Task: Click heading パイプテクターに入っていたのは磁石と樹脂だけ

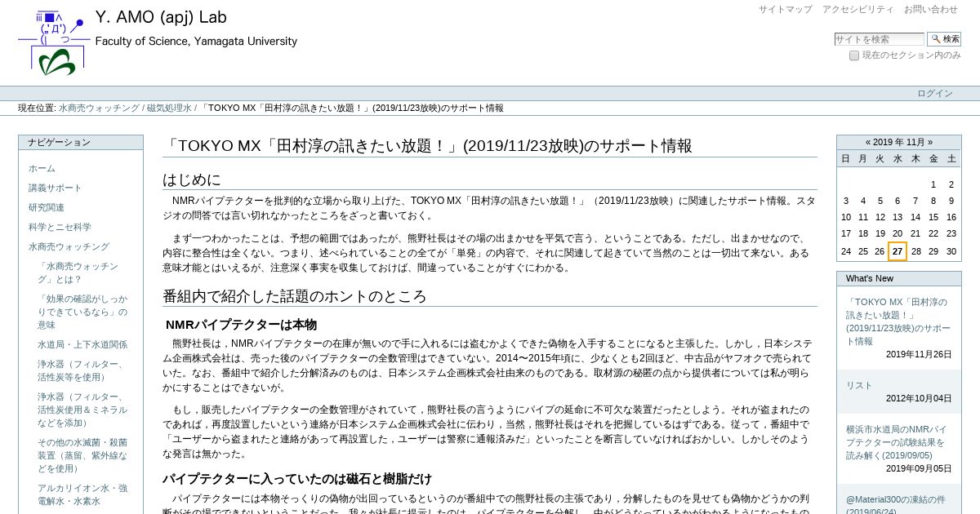Action: coord(297,478)
